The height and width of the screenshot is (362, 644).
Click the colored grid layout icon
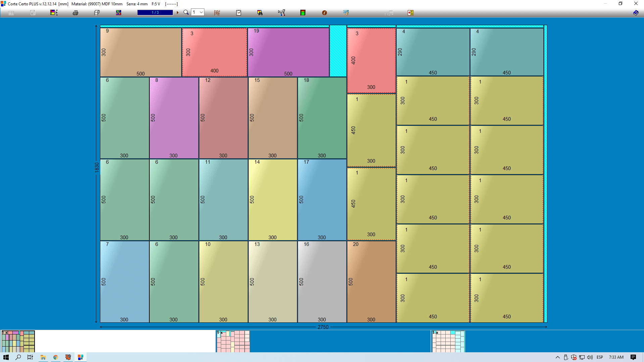coord(118,13)
